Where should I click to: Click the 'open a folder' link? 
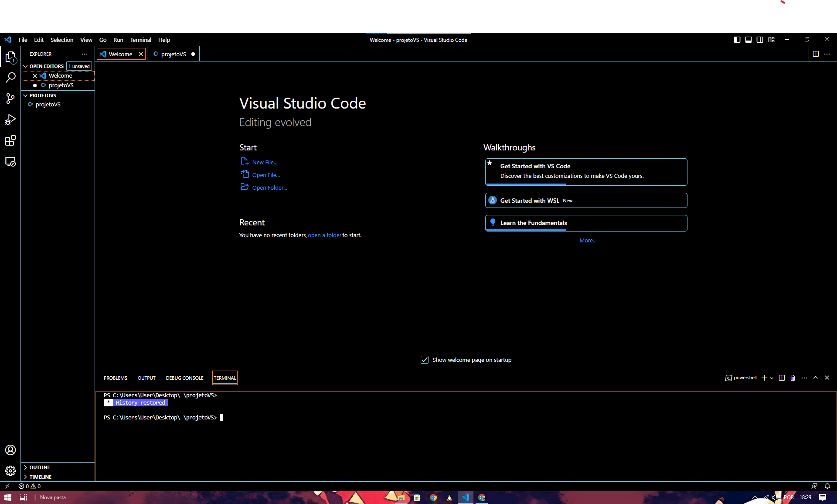pyautogui.click(x=324, y=235)
